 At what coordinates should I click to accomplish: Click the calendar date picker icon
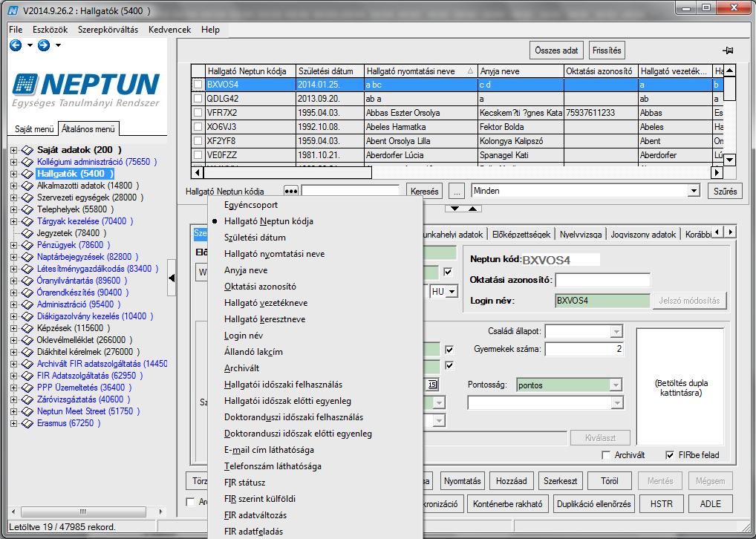[x=432, y=385]
